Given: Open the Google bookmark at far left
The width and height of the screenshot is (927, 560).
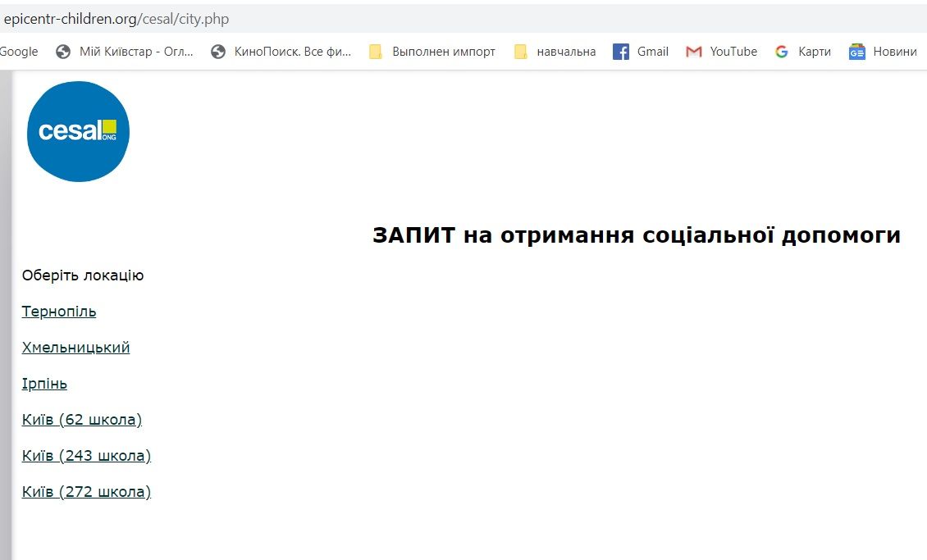Looking at the screenshot, I should (19, 52).
